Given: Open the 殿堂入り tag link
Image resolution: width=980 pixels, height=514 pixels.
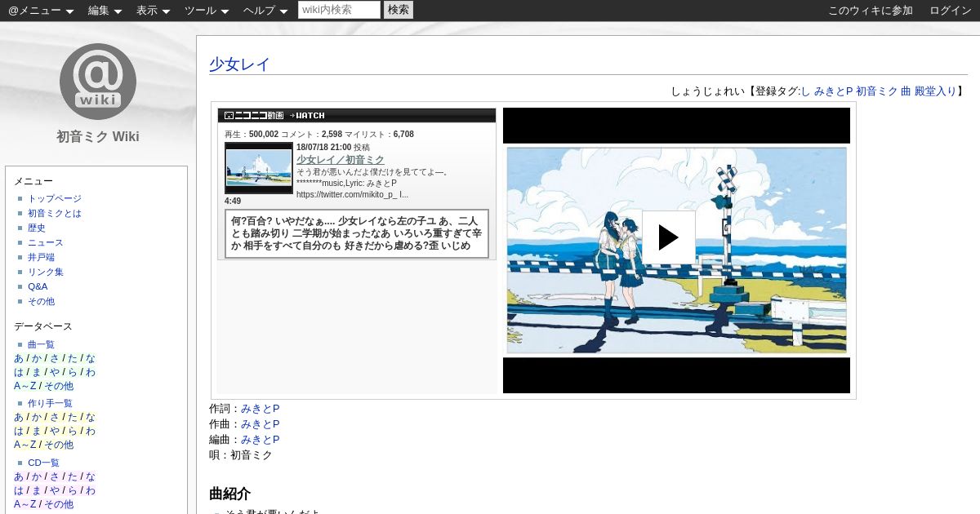Looking at the screenshot, I should 935,91.
